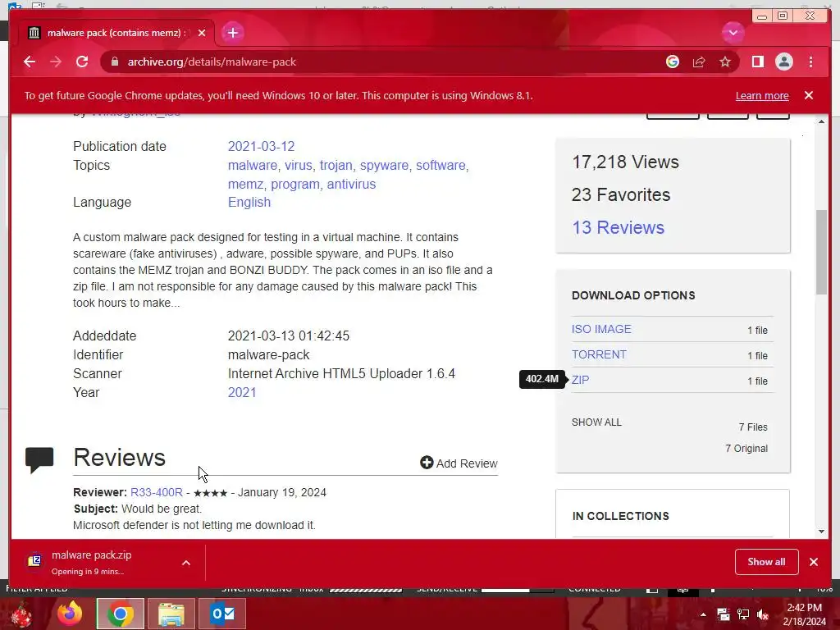Open the trojan topic link
Screen dimensions: 840x630
[x=336, y=165]
